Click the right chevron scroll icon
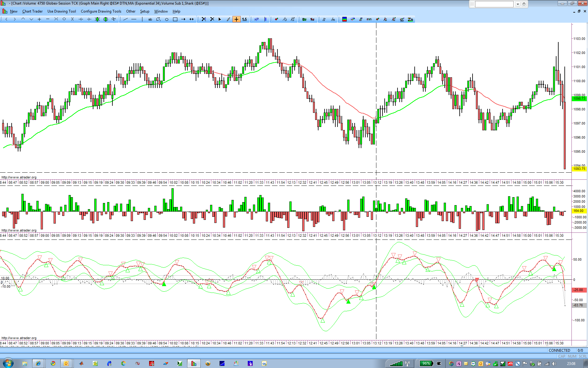Image resolution: width=588 pixels, height=368 pixels. click(15, 19)
